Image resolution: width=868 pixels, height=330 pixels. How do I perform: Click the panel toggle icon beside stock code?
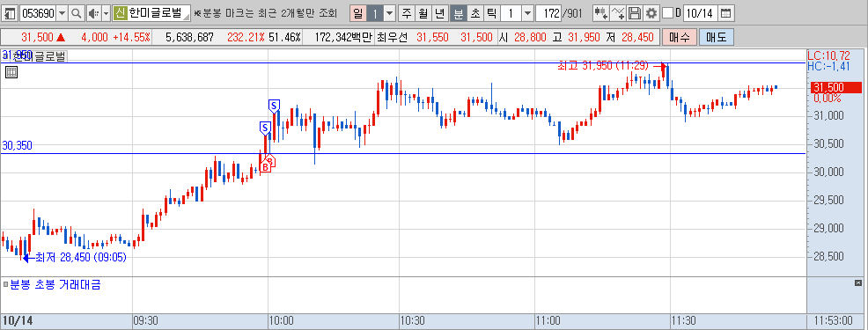point(11,12)
